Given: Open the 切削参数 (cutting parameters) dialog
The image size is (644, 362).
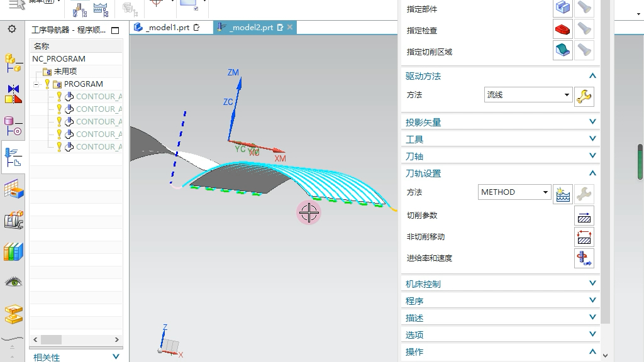Looking at the screenshot, I should pyautogui.click(x=584, y=216).
